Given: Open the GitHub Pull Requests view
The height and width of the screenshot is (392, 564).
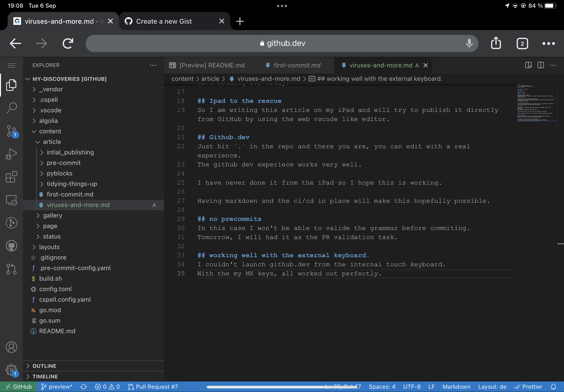Looking at the screenshot, I should (11, 269).
